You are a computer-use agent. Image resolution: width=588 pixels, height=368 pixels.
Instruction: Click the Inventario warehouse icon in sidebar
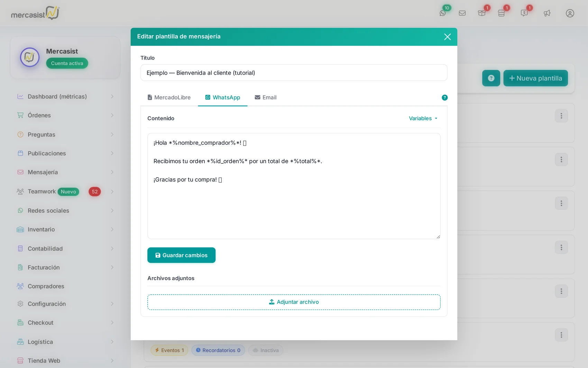pyautogui.click(x=20, y=230)
